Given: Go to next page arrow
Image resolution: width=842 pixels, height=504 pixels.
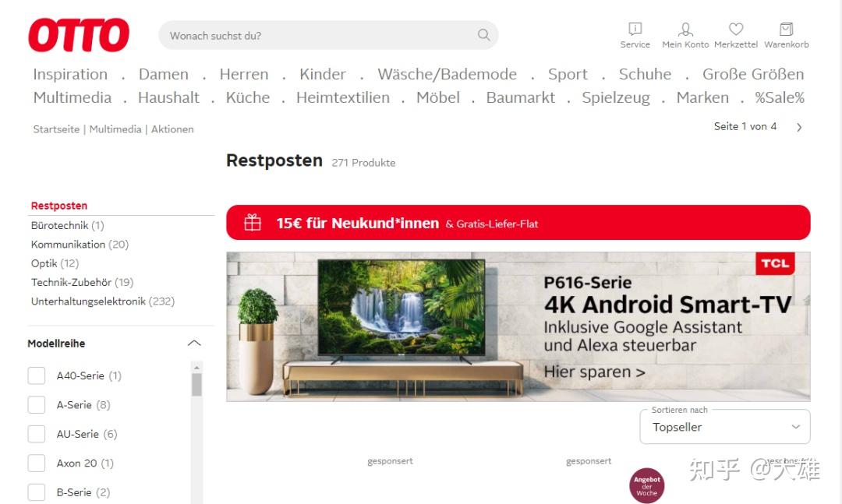Looking at the screenshot, I should [799, 127].
